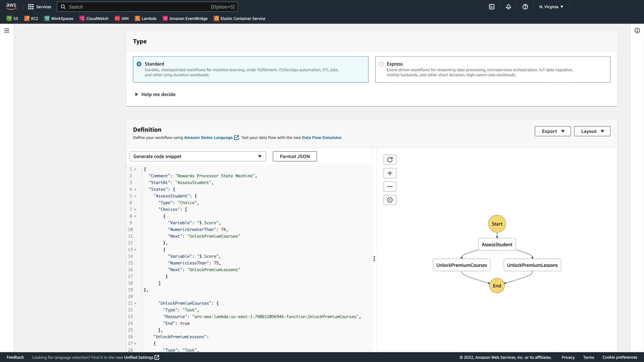Open the info panel icon
644x362 pixels.
[x=637, y=31]
